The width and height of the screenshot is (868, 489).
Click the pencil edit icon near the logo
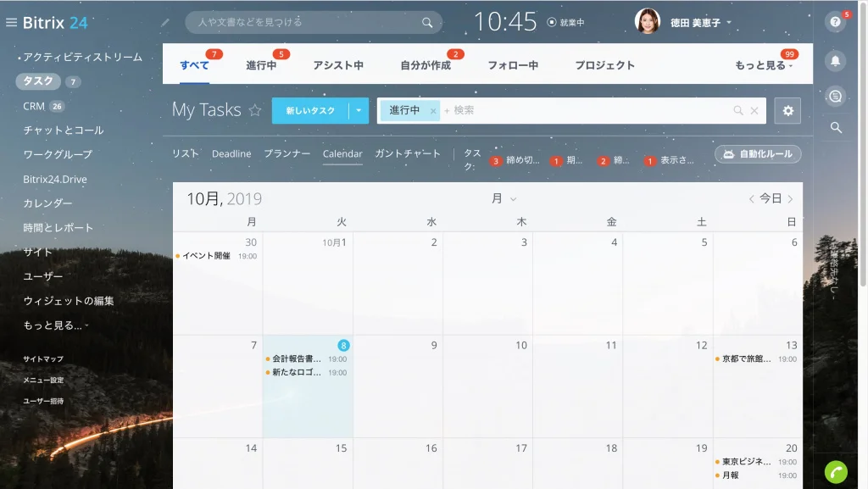(x=165, y=23)
